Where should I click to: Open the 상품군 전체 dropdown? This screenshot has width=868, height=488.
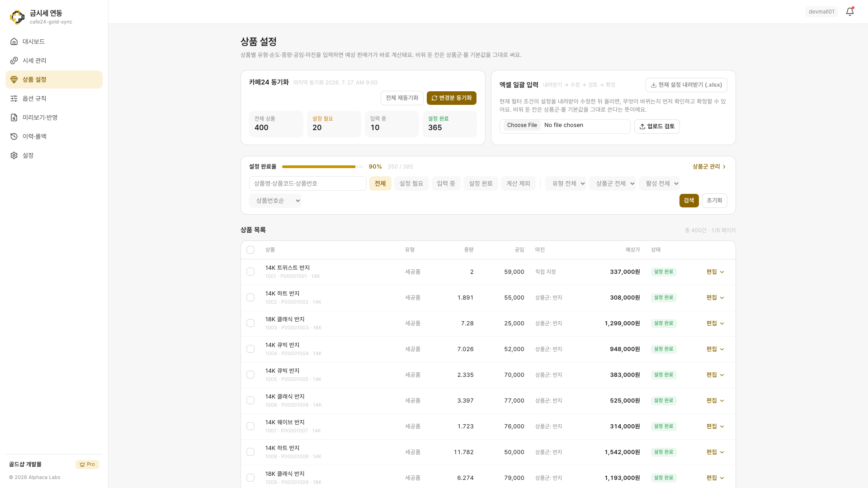pos(613,183)
